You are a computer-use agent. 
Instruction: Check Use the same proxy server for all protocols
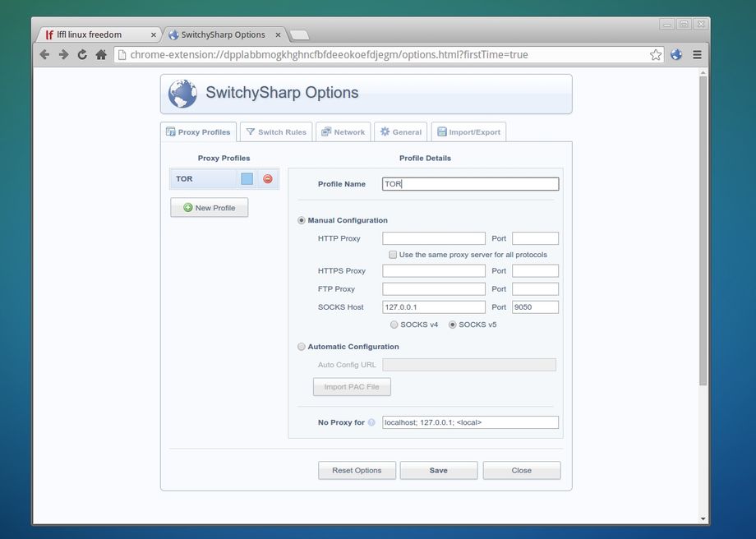coord(393,255)
